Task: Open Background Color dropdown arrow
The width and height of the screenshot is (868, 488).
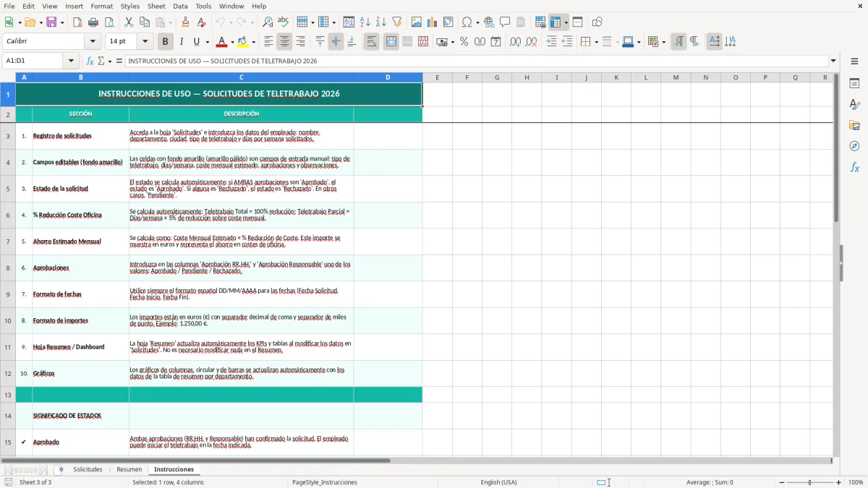Action: click(x=255, y=42)
